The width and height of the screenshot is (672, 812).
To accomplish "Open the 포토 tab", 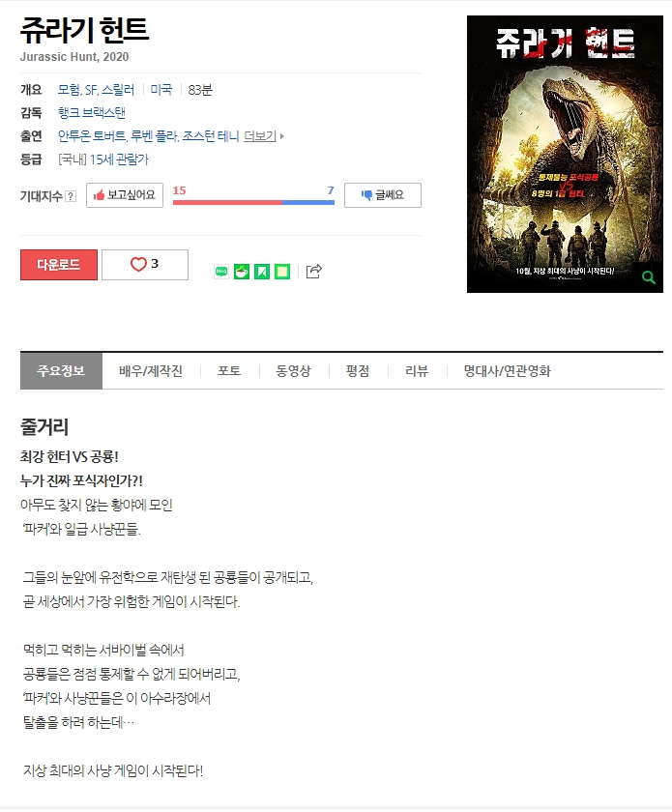I will (229, 371).
